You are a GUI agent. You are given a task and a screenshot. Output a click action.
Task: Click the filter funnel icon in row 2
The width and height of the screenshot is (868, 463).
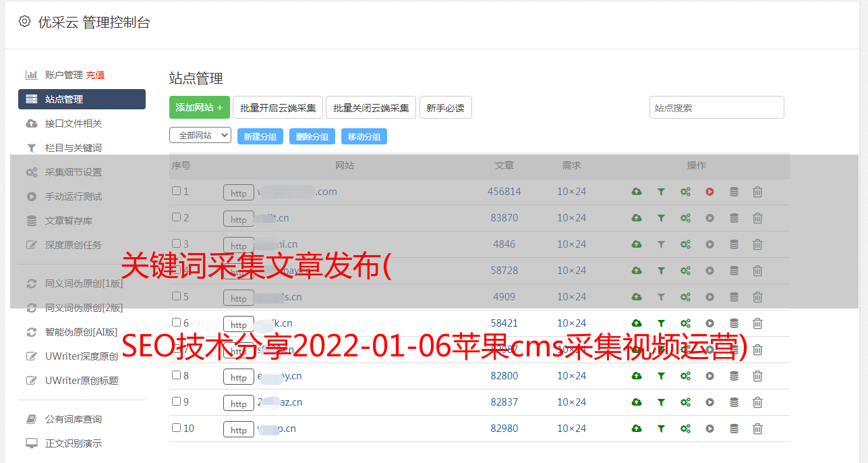click(x=661, y=218)
